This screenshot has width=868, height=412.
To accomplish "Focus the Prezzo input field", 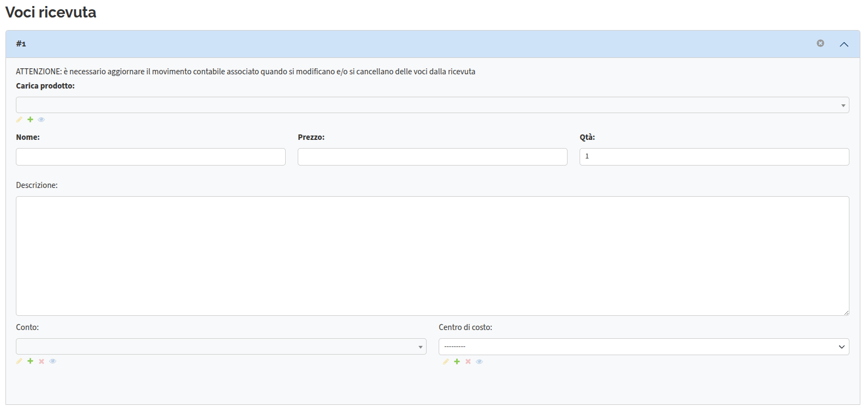I will [433, 157].
